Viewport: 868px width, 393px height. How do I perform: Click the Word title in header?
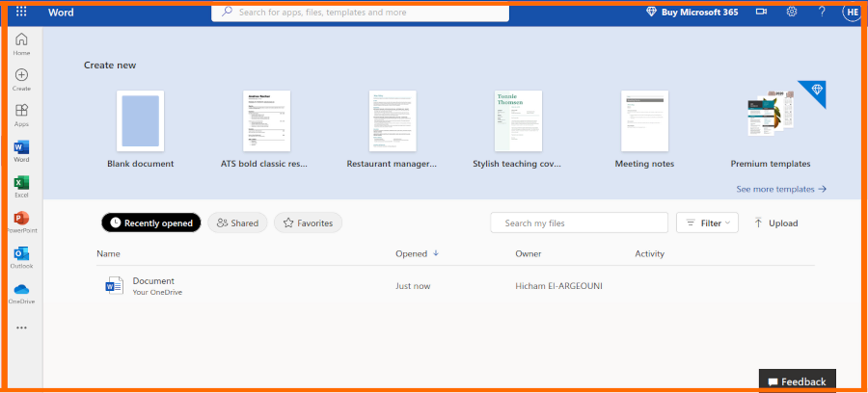61,13
